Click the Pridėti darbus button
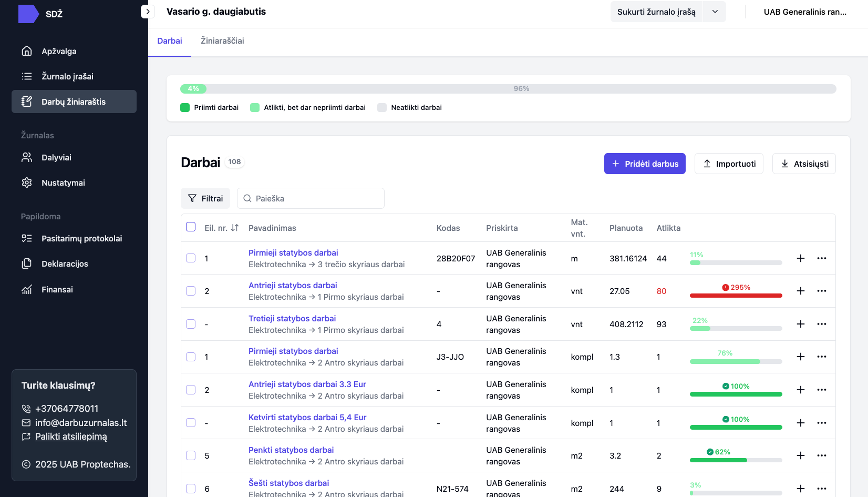This screenshot has width=868, height=497. point(645,164)
